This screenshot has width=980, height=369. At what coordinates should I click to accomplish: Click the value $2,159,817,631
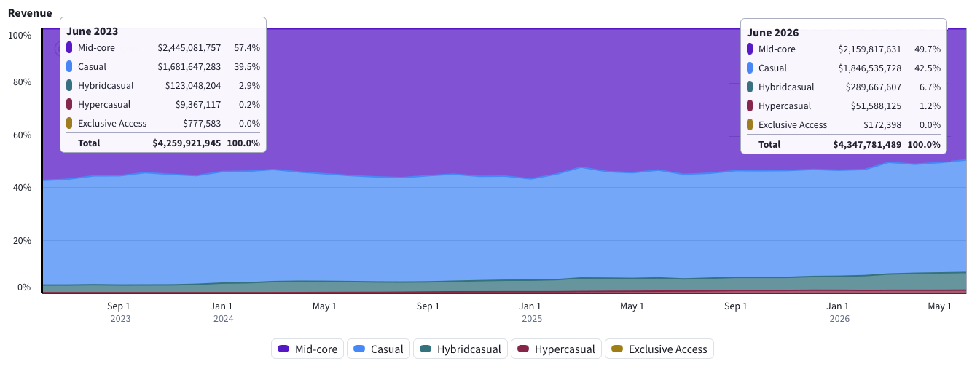869,49
